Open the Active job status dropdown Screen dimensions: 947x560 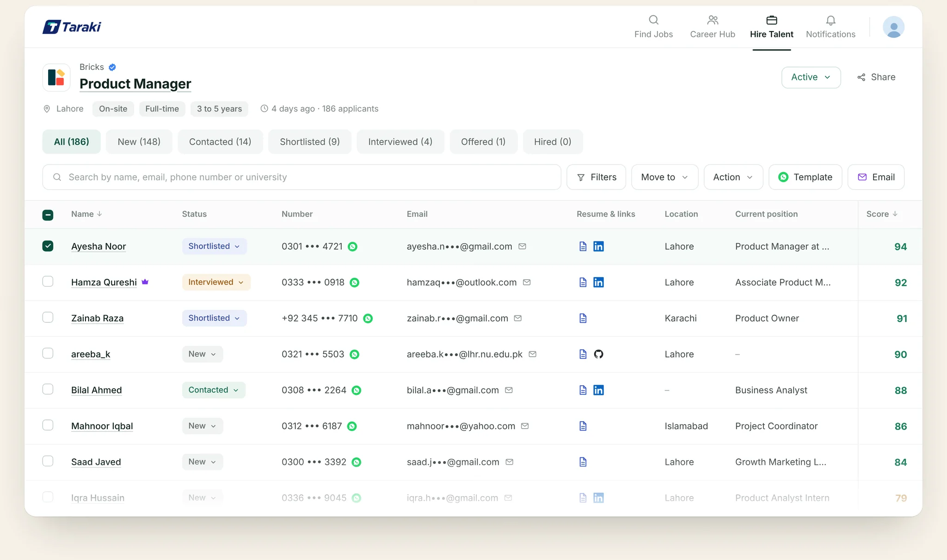(811, 77)
